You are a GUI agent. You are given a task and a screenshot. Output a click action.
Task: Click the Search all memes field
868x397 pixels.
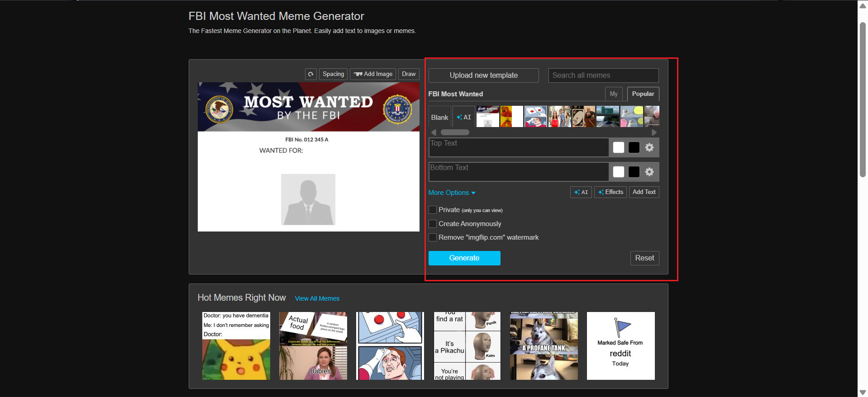(604, 76)
